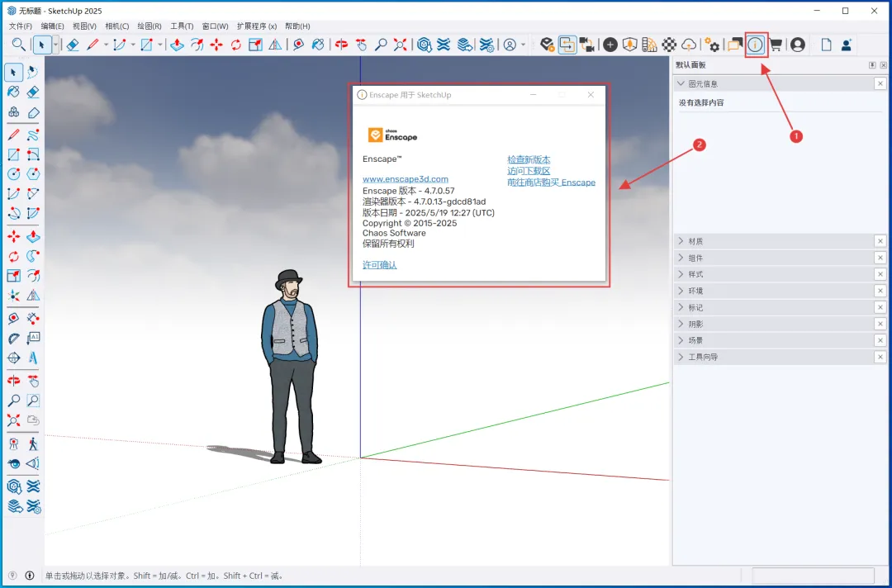Expand the 标记 panel section
Screen dimensions: 892x588
681,307
